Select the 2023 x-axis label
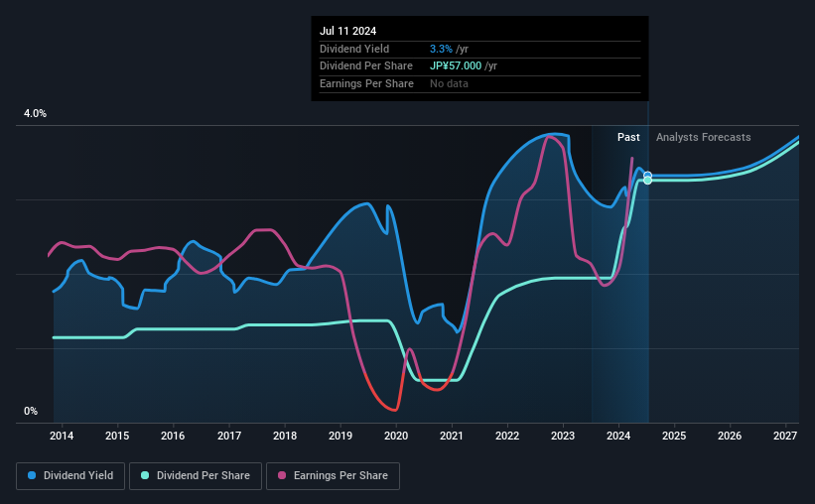The image size is (815, 504). [563, 436]
